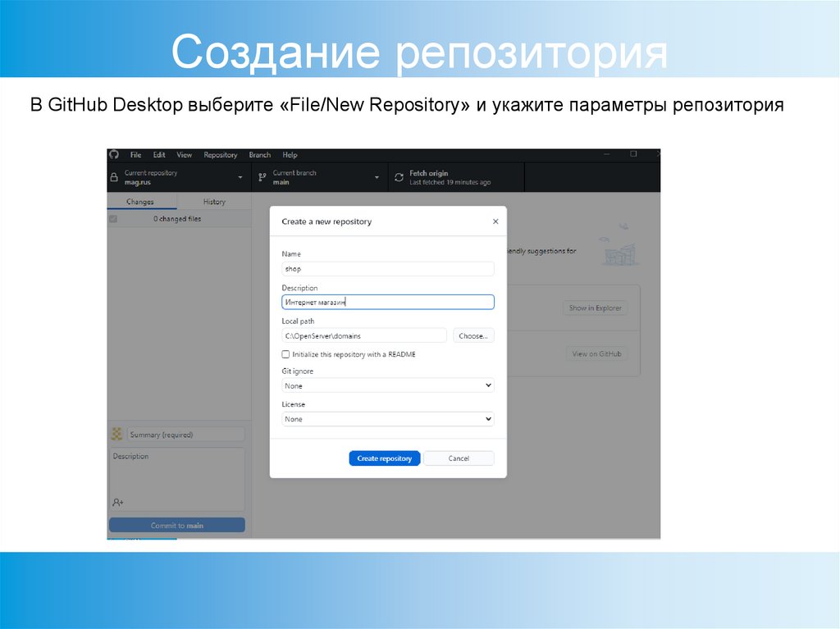The height and width of the screenshot is (629, 840).
Task: Click the GitHub logo icon in menu bar
Action: [x=113, y=154]
